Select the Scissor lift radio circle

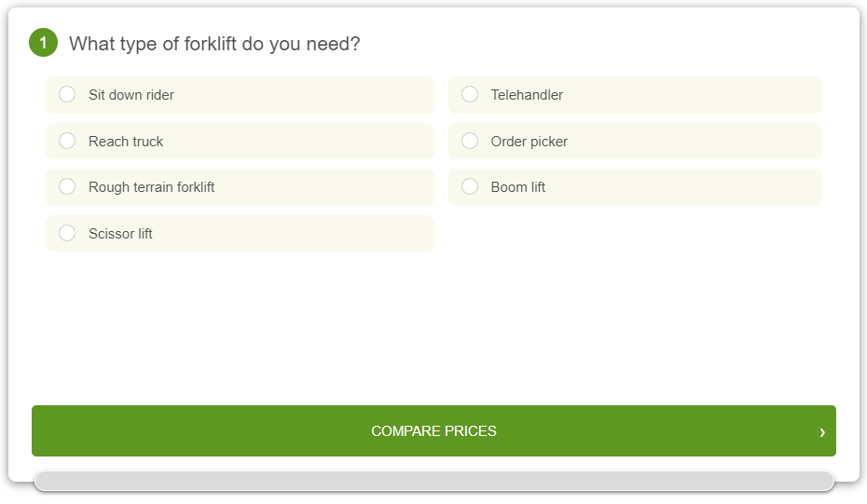(67, 233)
